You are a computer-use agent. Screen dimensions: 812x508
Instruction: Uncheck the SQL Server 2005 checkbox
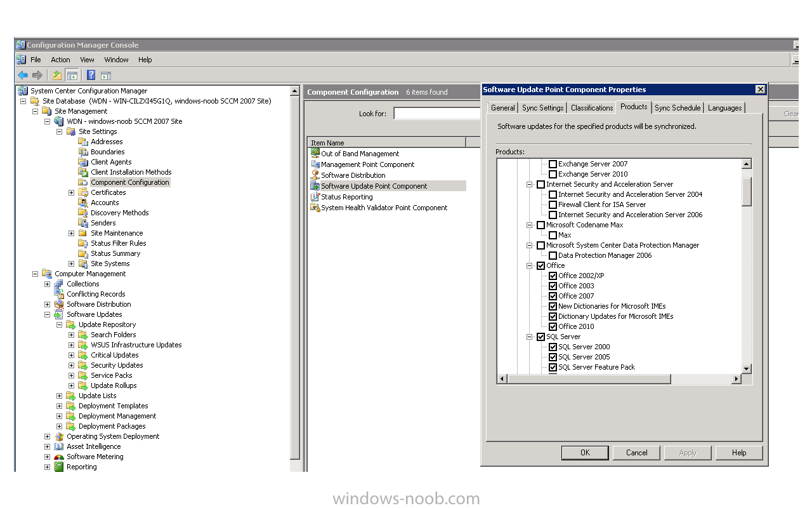(x=553, y=357)
